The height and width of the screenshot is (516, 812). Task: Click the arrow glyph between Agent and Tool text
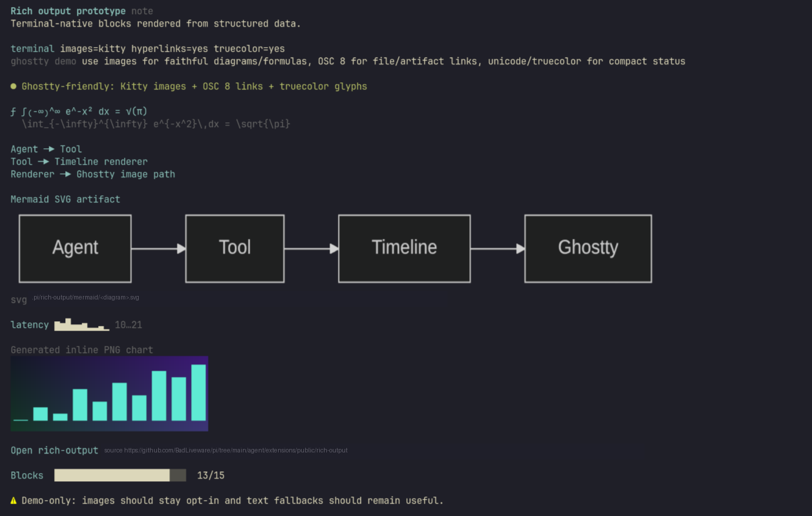tap(49, 149)
